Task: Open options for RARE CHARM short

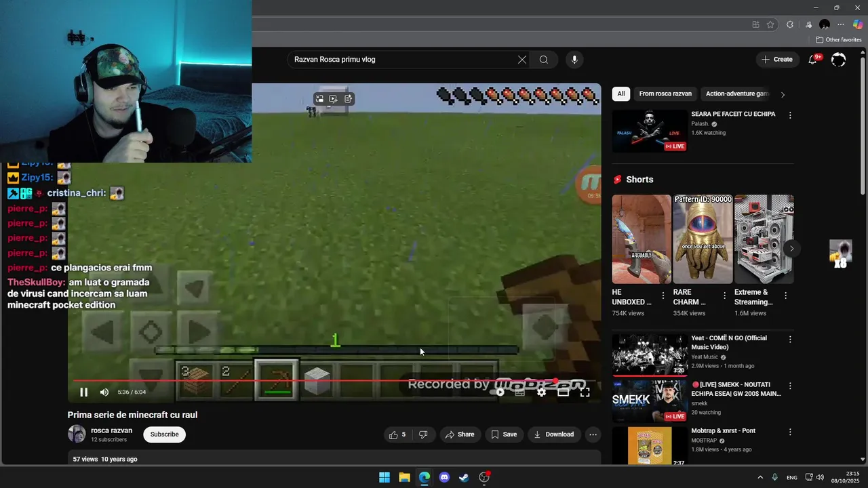Action: pos(724,296)
